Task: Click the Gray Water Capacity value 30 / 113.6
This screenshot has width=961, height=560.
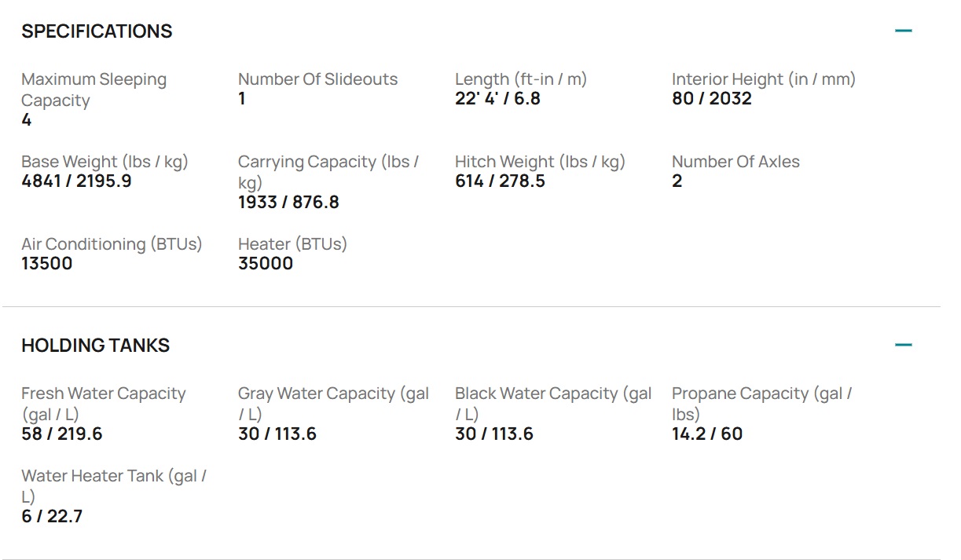Action: 277,434
